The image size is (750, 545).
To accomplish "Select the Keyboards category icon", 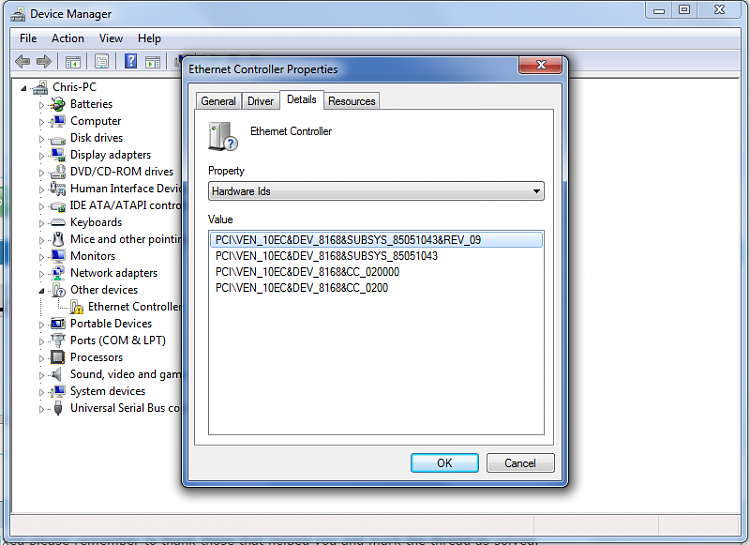I will [x=58, y=222].
